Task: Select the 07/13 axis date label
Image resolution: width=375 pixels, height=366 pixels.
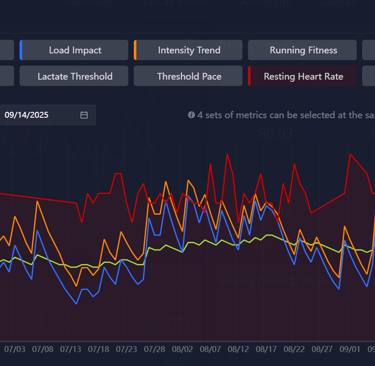Action: click(x=71, y=349)
